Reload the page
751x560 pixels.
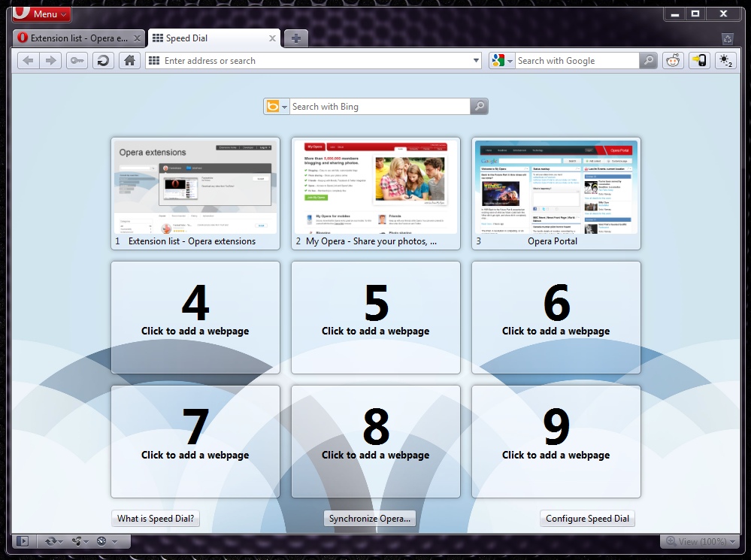pos(103,61)
